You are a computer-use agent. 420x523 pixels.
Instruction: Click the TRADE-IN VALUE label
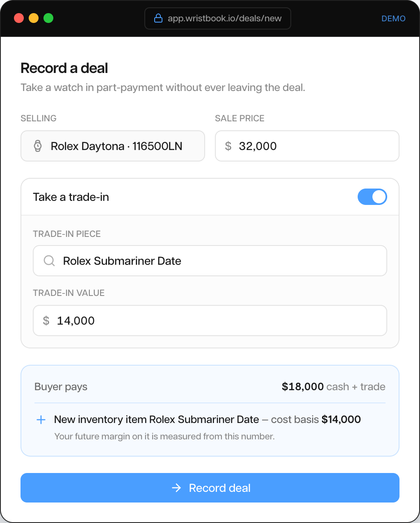pos(69,293)
